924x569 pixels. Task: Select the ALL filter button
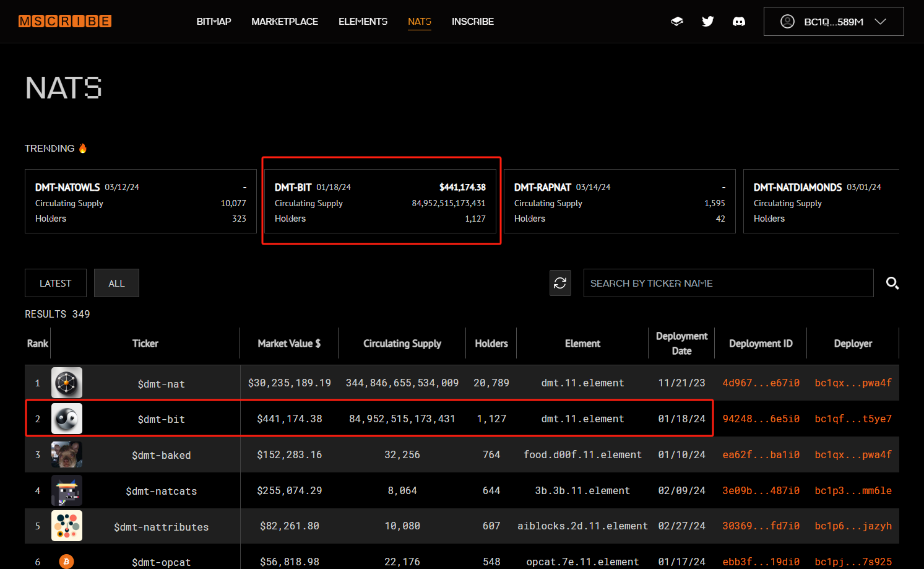(116, 283)
